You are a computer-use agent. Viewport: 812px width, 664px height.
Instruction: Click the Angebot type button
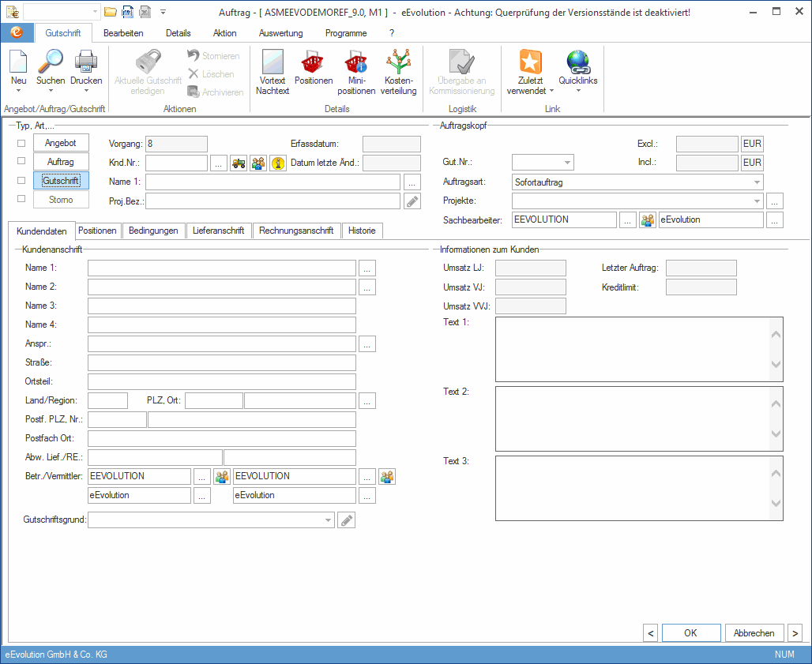61,143
